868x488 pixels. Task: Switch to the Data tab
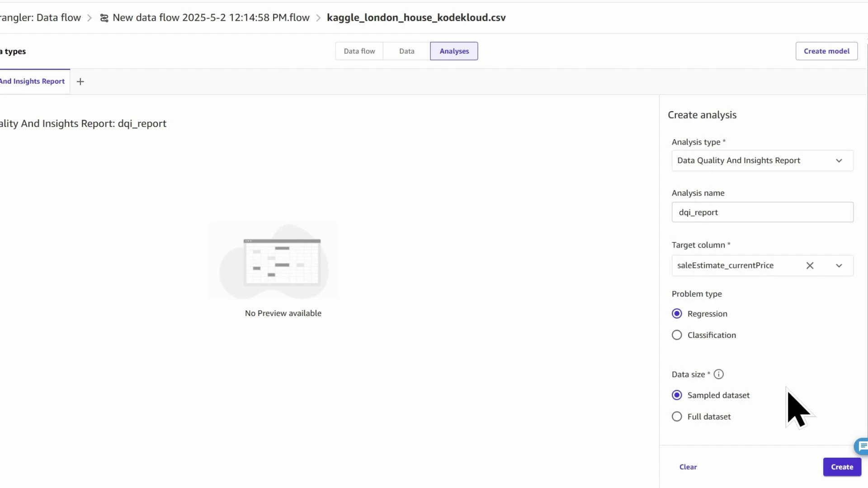(406, 51)
